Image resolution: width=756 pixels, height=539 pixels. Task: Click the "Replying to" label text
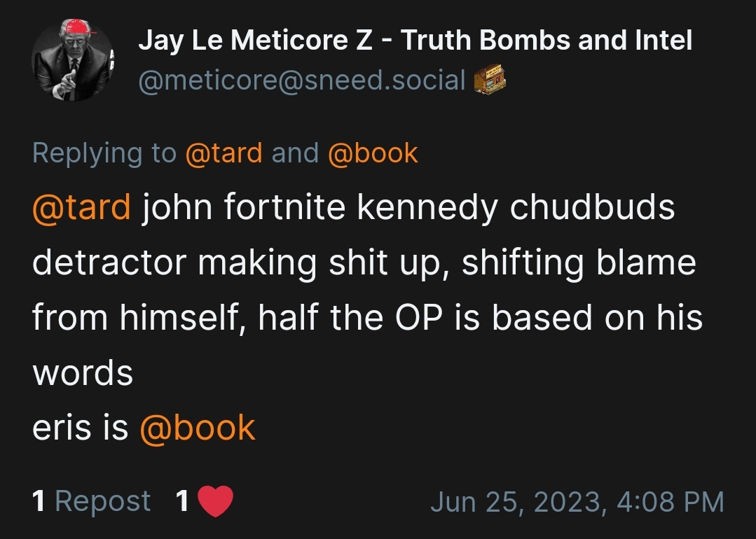(x=104, y=153)
